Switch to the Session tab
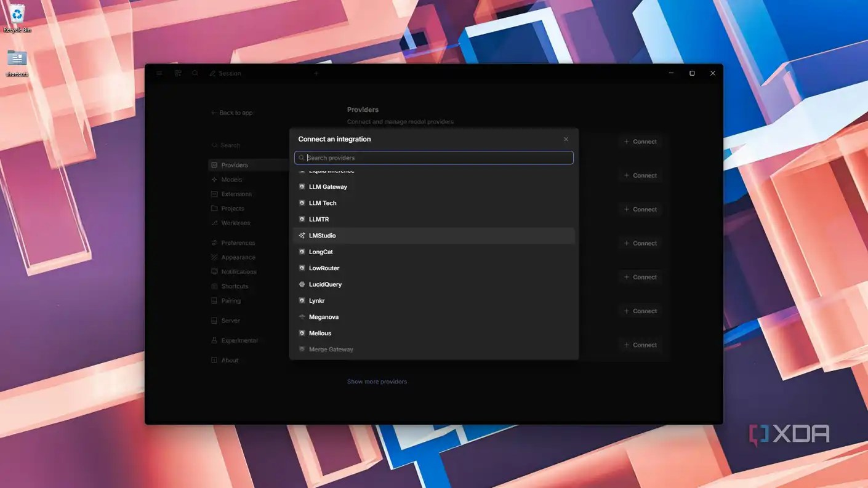 (225, 73)
